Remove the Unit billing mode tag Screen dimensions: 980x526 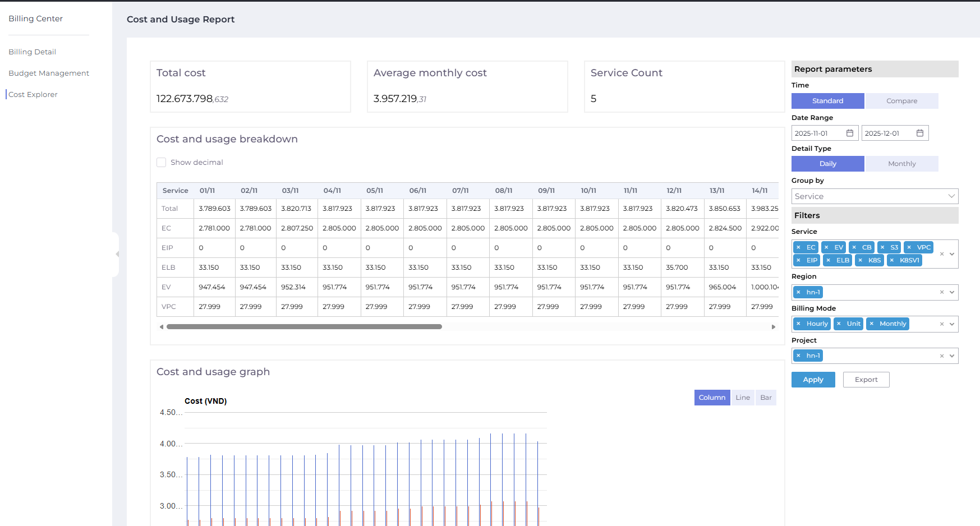coord(839,324)
